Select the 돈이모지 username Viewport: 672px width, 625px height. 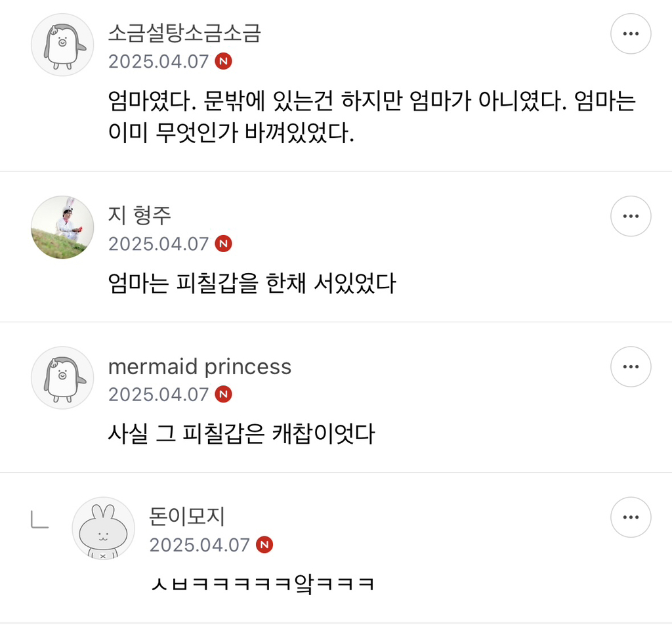(x=187, y=517)
